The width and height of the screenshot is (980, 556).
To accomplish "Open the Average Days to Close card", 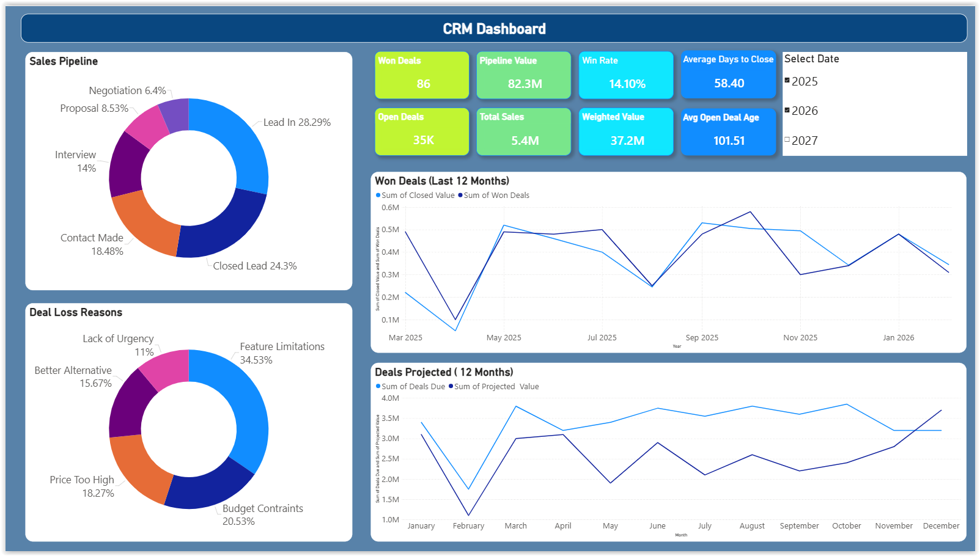I will pyautogui.click(x=728, y=75).
